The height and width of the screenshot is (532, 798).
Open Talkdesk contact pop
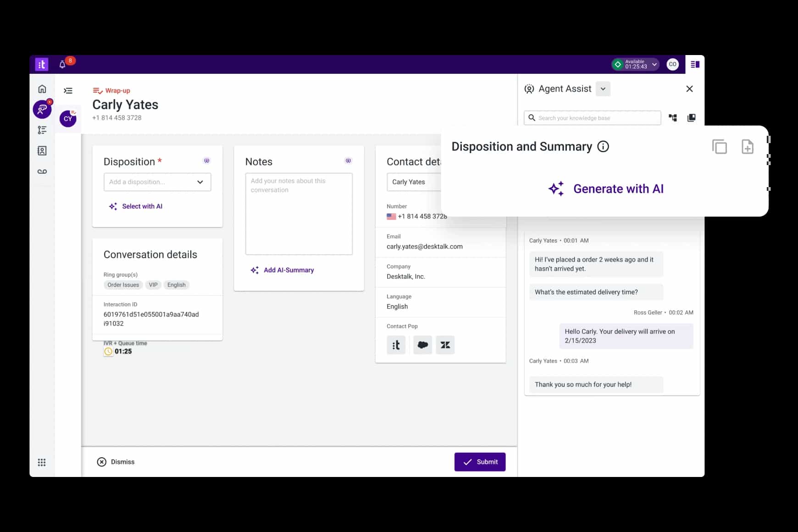click(x=396, y=345)
